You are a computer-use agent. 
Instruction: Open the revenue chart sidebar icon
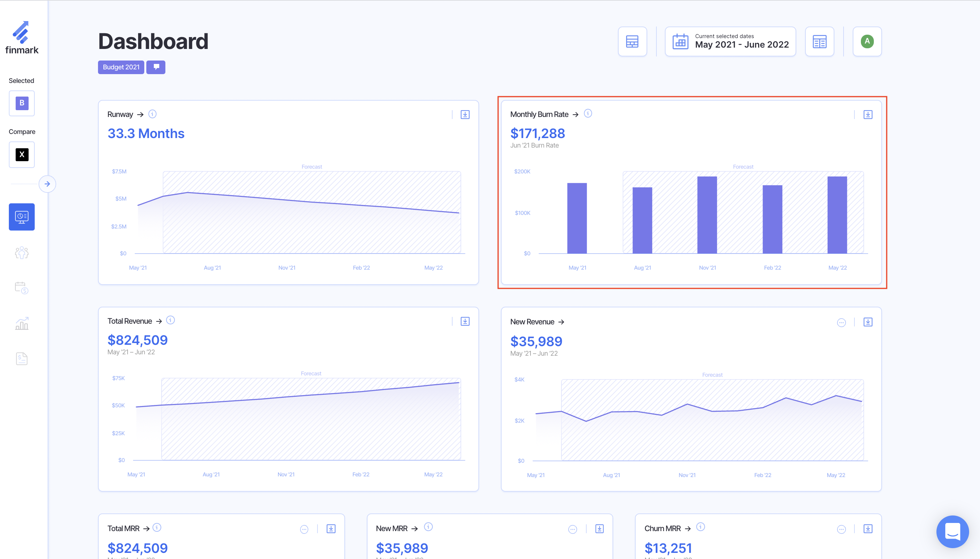(22, 323)
